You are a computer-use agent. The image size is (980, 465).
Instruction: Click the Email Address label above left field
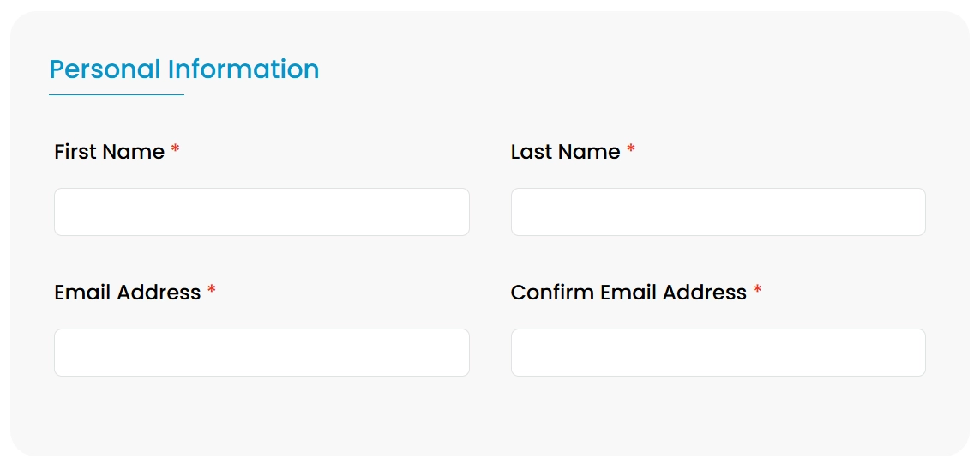(x=127, y=293)
